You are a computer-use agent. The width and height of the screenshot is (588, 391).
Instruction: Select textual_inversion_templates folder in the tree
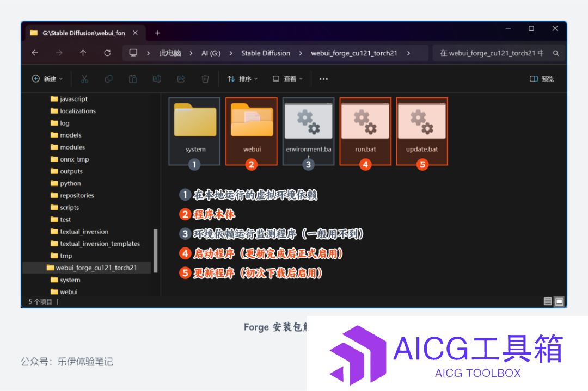click(x=95, y=244)
